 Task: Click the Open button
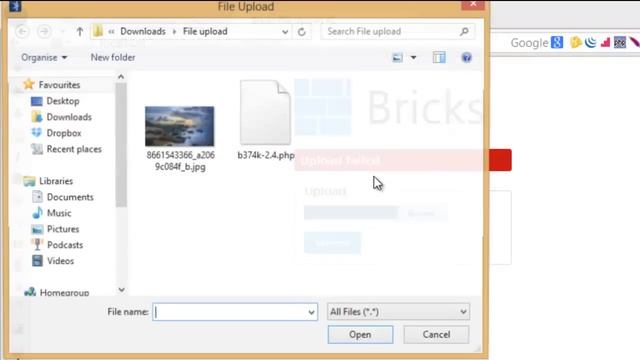click(x=360, y=335)
